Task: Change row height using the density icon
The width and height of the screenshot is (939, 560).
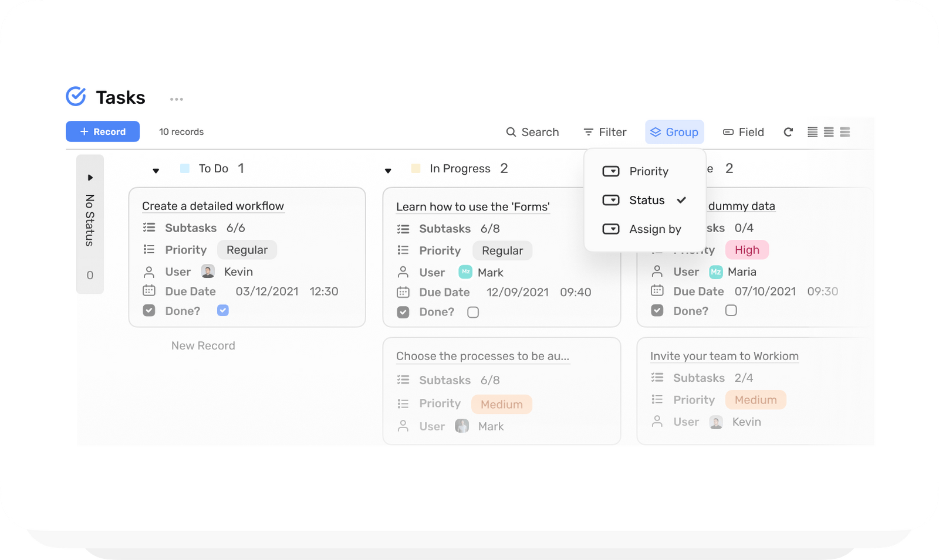Action: tap(828, 132)
